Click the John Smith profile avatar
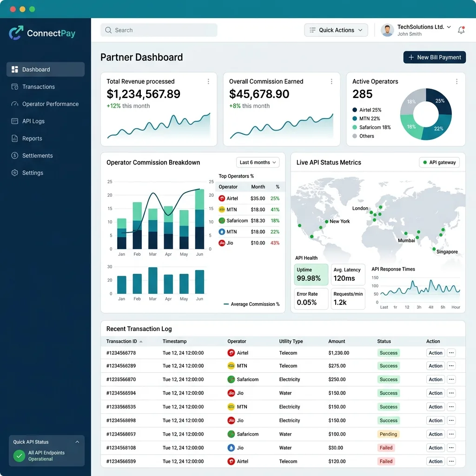The width and height of the screenshot is (476, 476). point(387,30)
